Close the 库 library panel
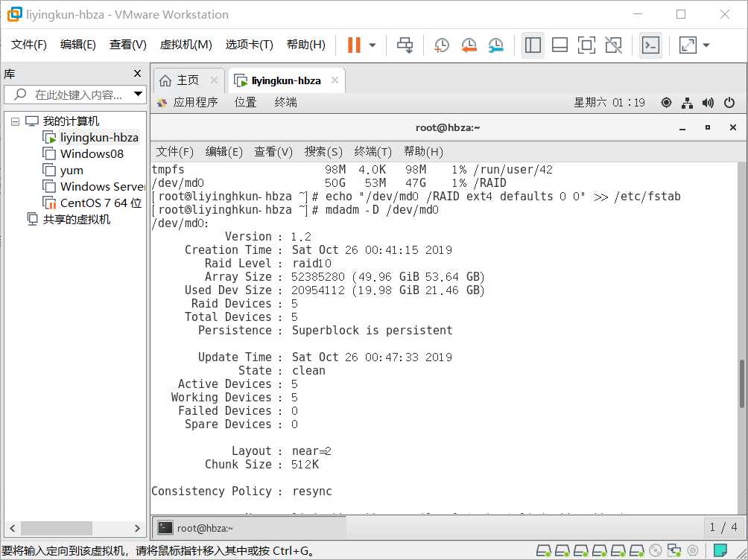Viewport: 748px width, 560px height. click(137, 74)
